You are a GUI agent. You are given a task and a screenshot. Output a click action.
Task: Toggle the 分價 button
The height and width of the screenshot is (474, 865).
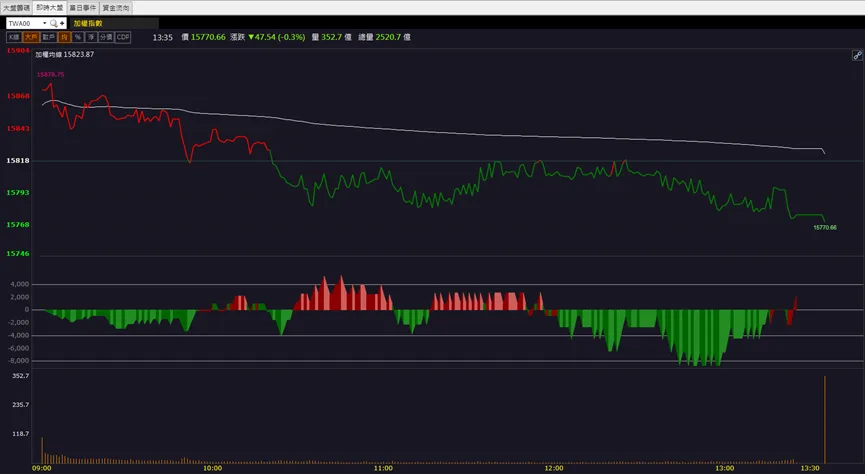tap(106, 37)
